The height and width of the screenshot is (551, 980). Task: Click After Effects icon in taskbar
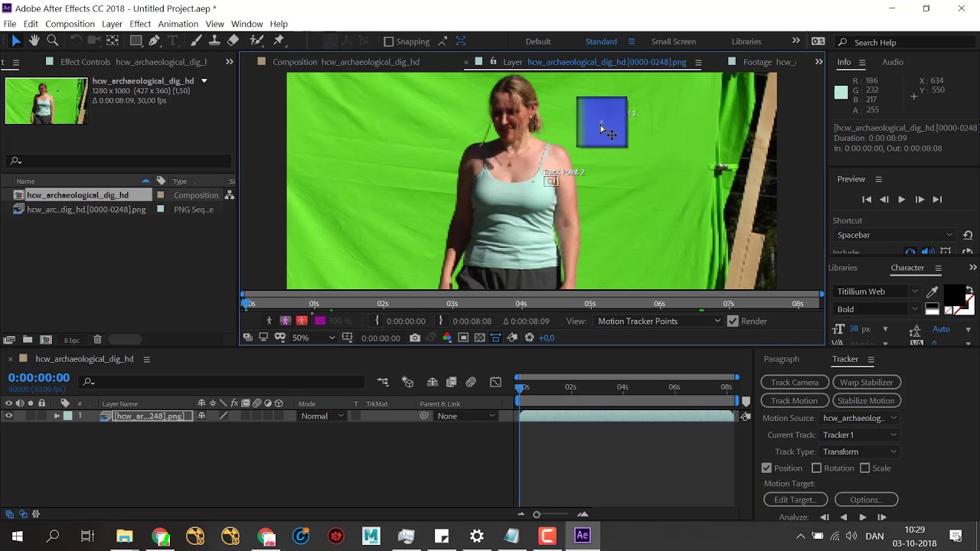pyautogui.click(x=583, y=536)
